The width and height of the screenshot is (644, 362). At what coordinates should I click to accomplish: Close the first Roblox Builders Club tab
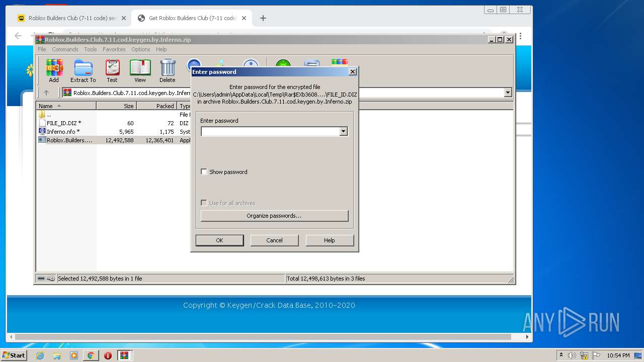pos(123,18)
